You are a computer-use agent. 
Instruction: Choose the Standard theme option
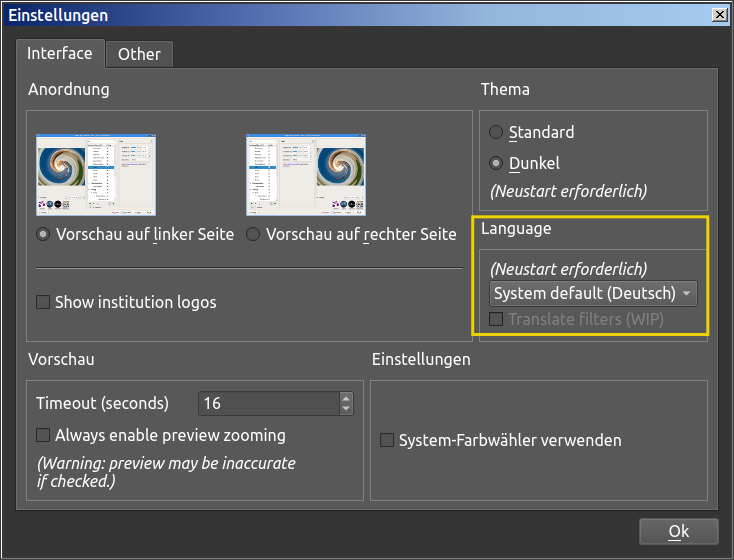pos(496,132)
